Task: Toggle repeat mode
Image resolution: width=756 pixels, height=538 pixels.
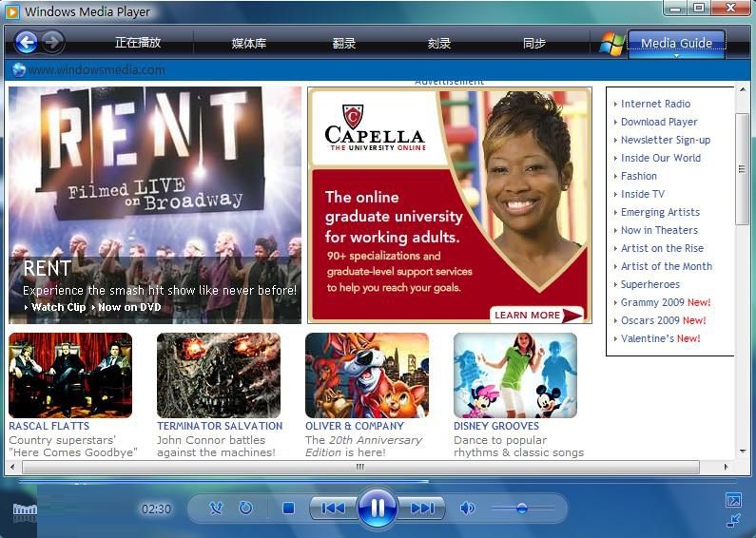Action: [245, 509]
